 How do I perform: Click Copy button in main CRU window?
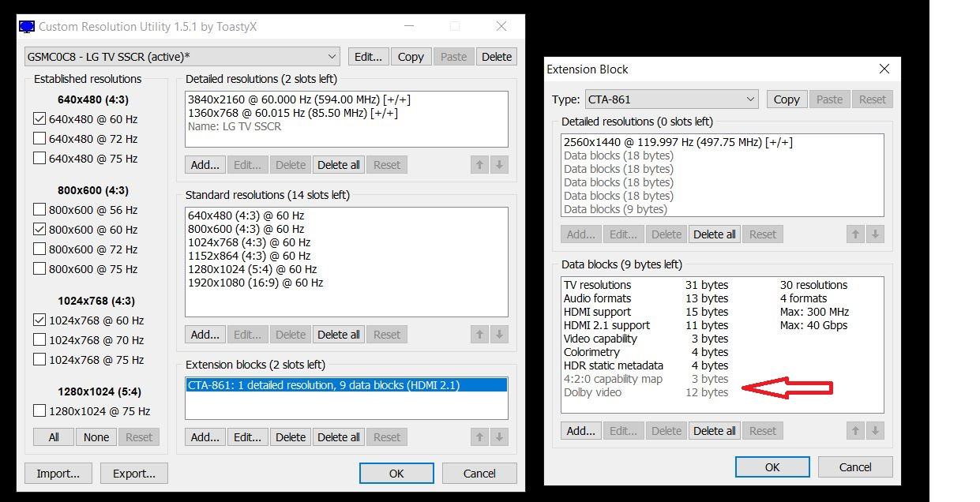click(x=411, y=57)
